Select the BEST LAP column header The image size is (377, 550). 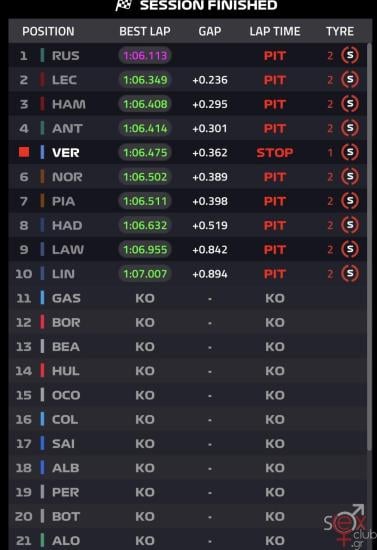click(x=145, y=31)
